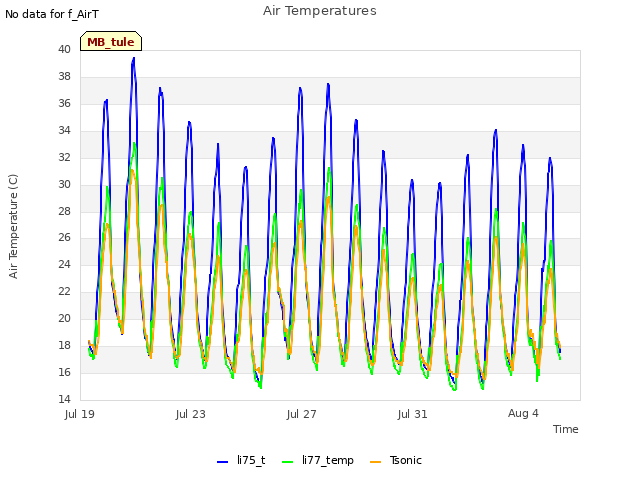640x480 pixels.
Task: Click the blue li75_t legend swatch
Action: (x=222, y=462)
